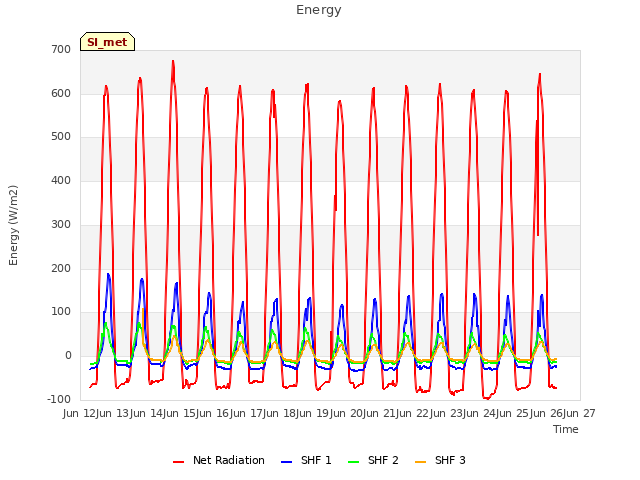Click the Jun 19 x-axis tick label
640x480 pixels.
(x=313, y=413)
